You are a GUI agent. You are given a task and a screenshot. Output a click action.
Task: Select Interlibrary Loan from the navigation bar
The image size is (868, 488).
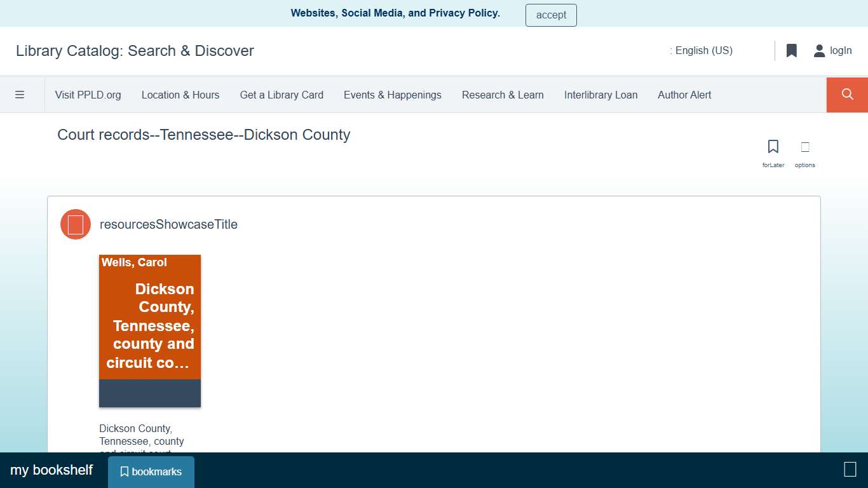pyautogui.click(x=600, y=95)
